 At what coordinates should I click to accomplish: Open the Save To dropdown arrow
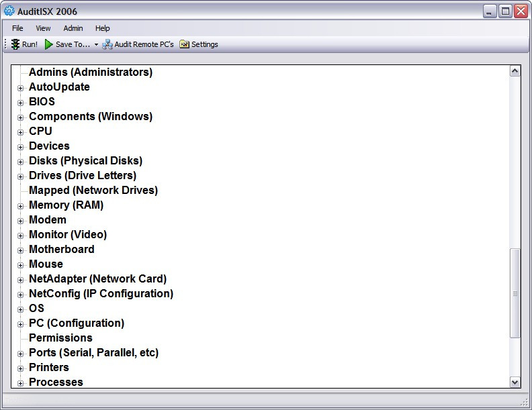tap(96, 45)
